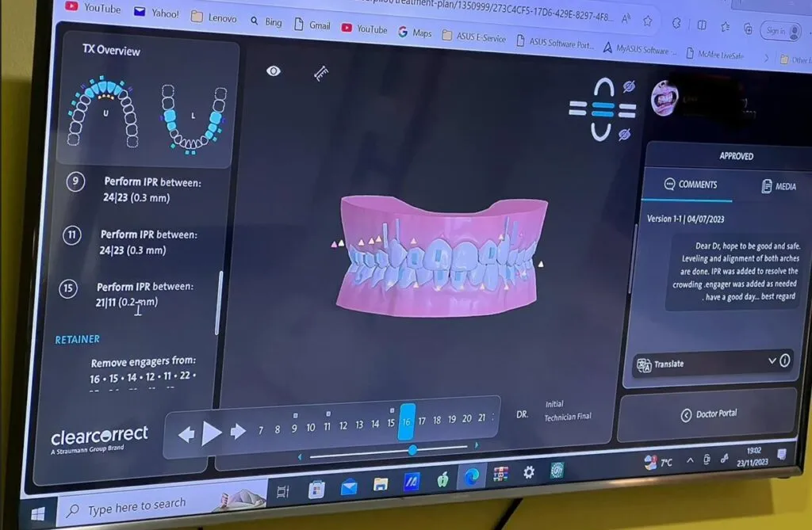This screenshot has height=530, width=812.
Task: Jump to treatment step 9
Action: 294,429
